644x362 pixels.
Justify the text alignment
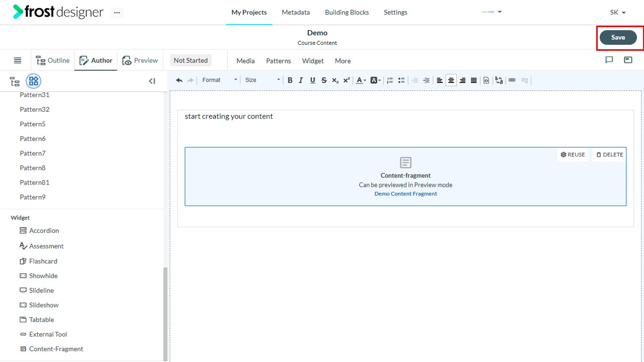click(474, 80)
